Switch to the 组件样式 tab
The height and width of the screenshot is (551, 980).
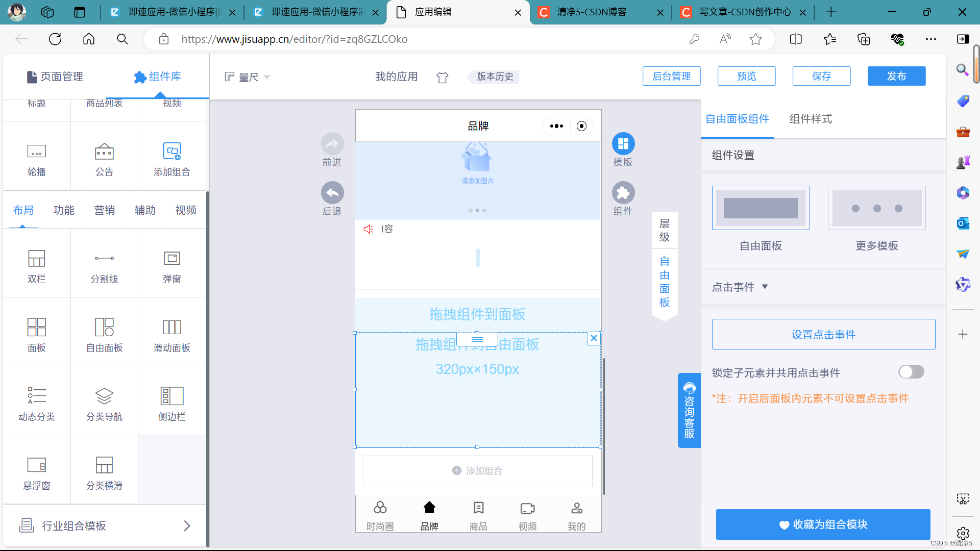click(x=811, y=119)
